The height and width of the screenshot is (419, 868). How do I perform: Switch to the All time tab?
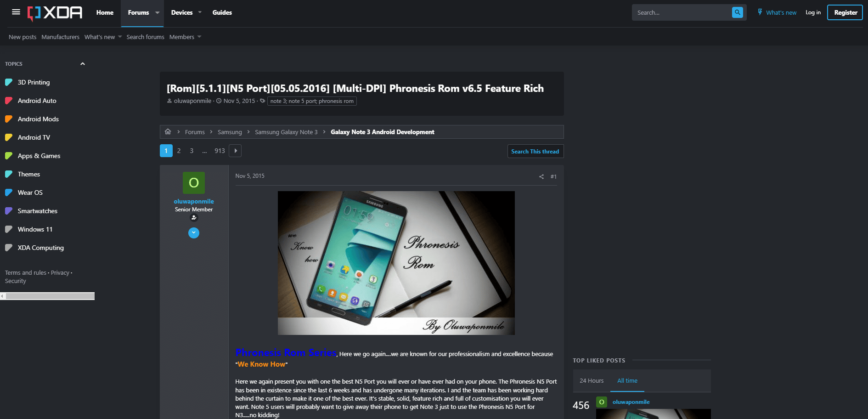tap(627, 381)
